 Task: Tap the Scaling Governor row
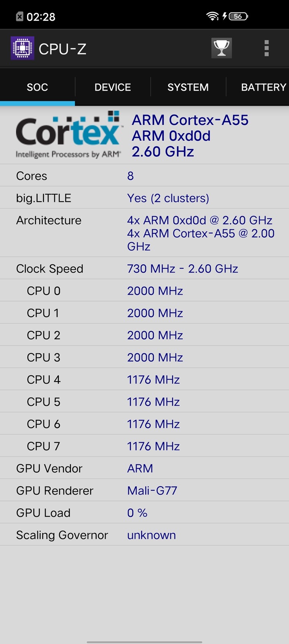144,535
